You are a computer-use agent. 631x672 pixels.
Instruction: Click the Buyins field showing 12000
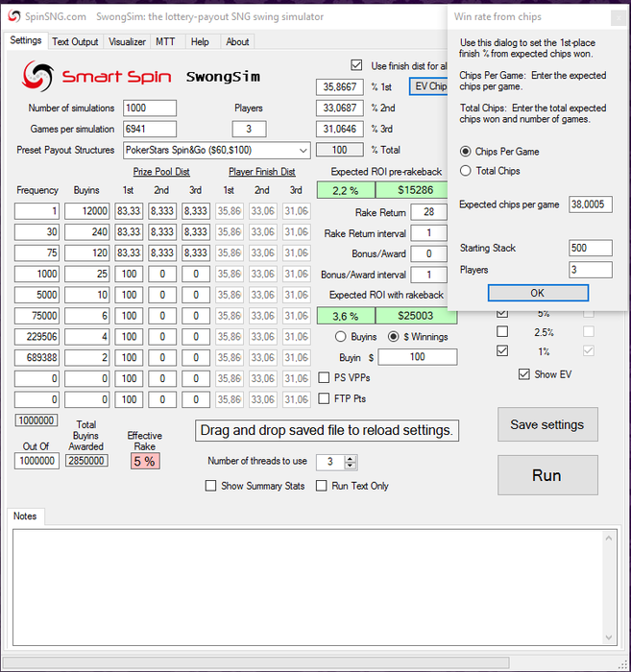click(87, 211)
